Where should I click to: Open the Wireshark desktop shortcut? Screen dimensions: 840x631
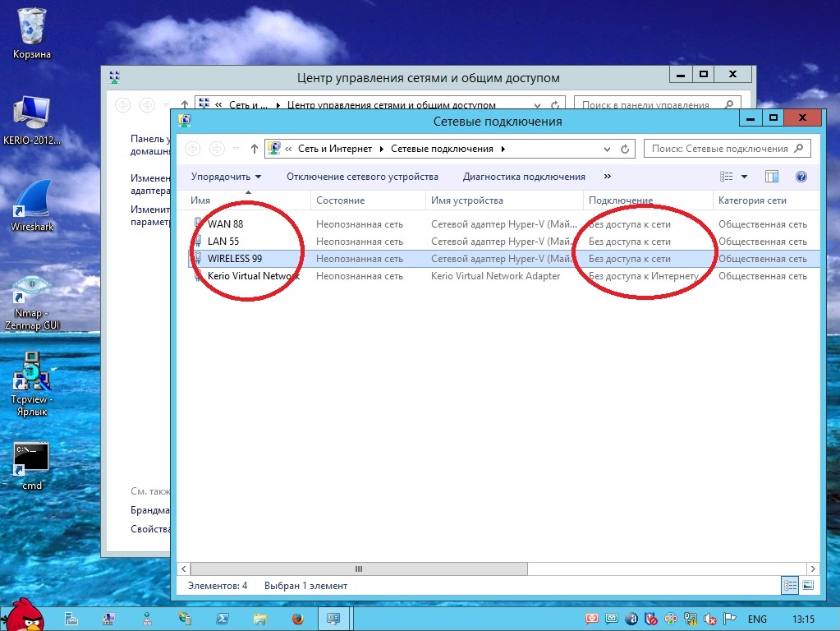31,200
